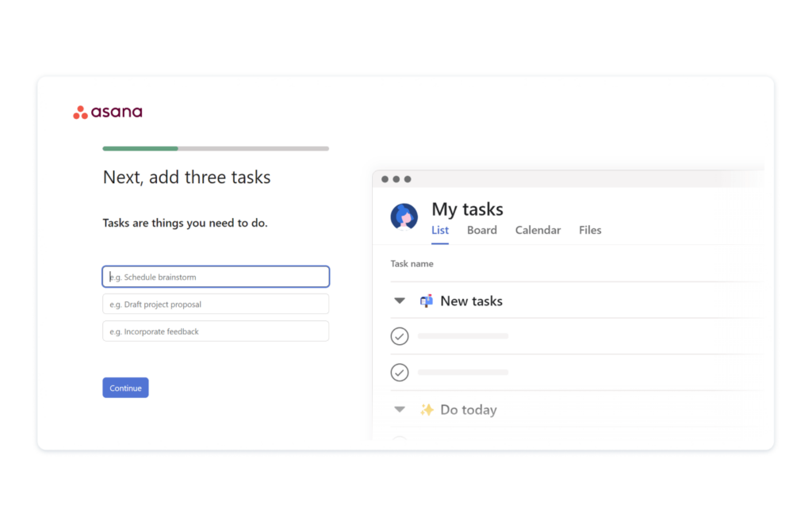Click the Continue button
The width and height of the screenshot is (812, 528).
point(125,388)
